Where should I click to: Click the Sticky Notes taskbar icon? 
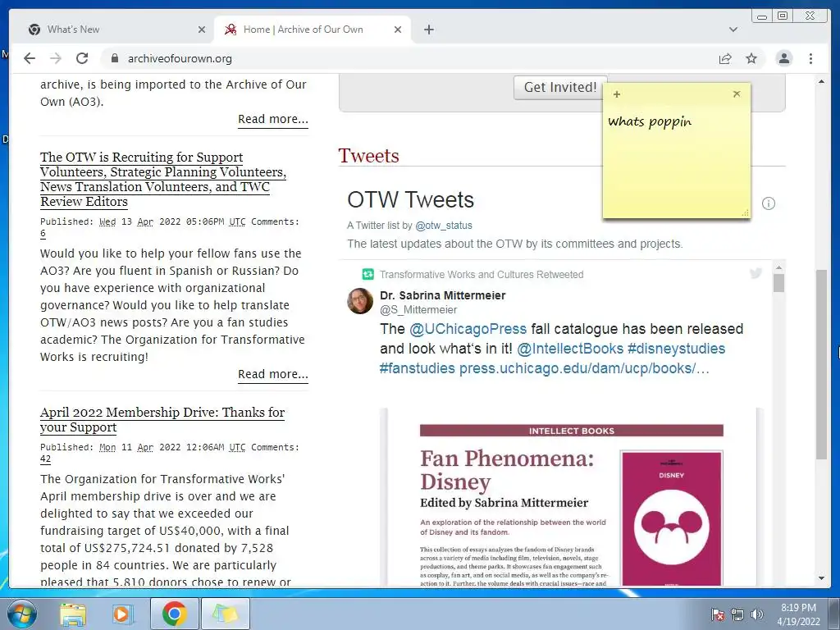click(226, 614)
